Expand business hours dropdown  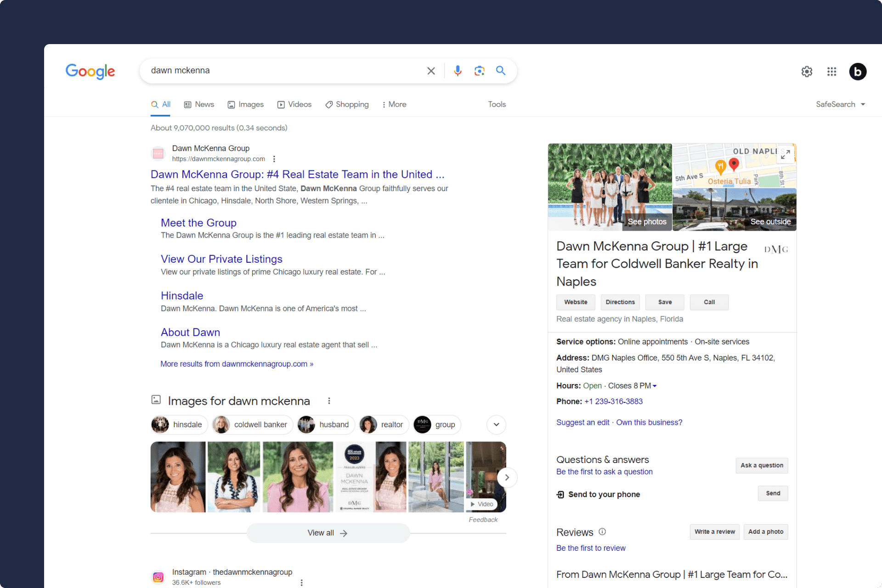pos(655,386)
